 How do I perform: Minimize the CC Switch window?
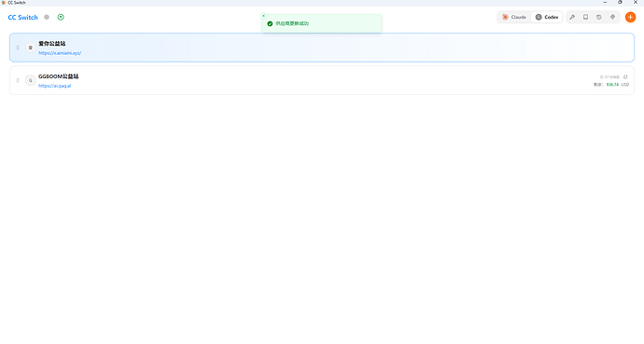pyautogui.click(x=605, y=3)
